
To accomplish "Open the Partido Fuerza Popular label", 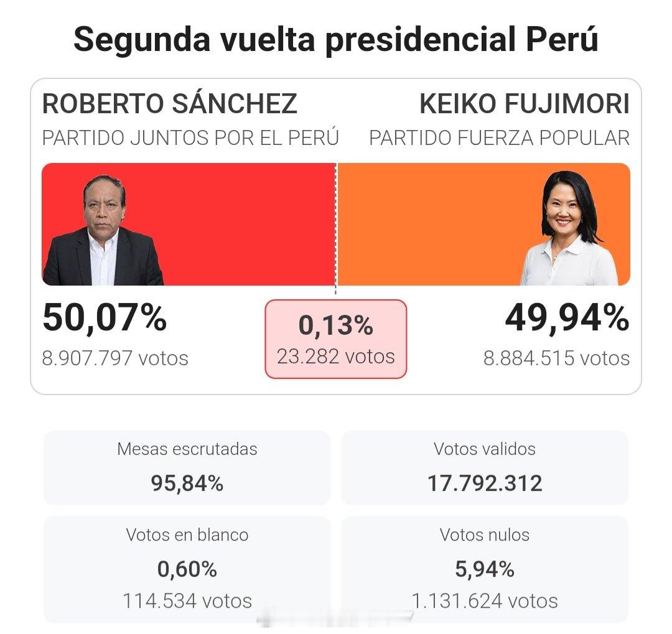I will 499,138.
